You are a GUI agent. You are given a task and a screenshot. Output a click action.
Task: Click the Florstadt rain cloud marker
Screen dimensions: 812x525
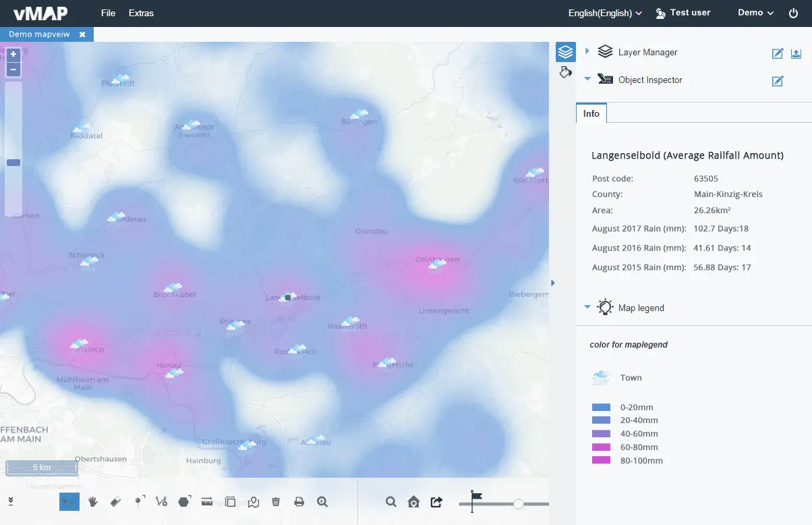point(121,80)
